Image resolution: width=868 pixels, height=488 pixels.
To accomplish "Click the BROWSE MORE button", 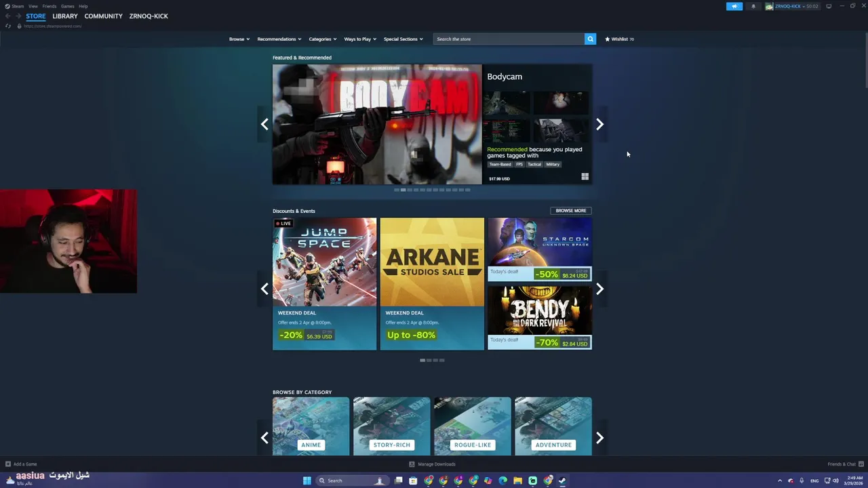I will (x=571, y=211).
